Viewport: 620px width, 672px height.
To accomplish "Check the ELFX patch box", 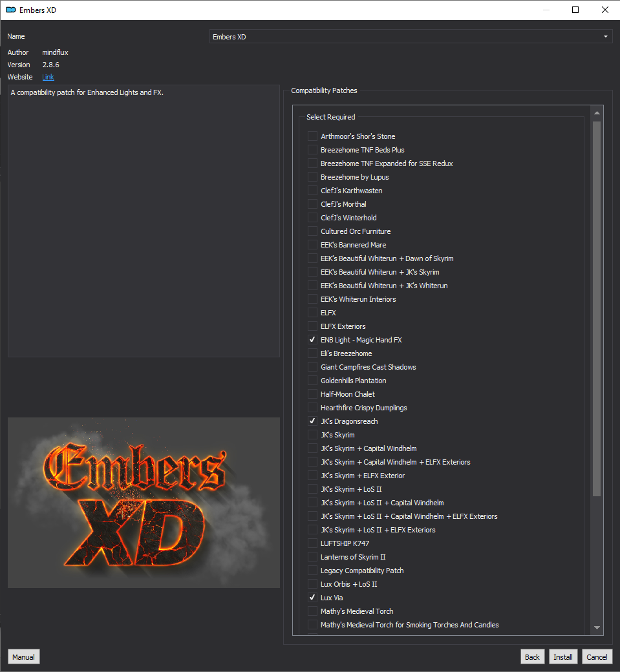I will [x=312, y=313].
